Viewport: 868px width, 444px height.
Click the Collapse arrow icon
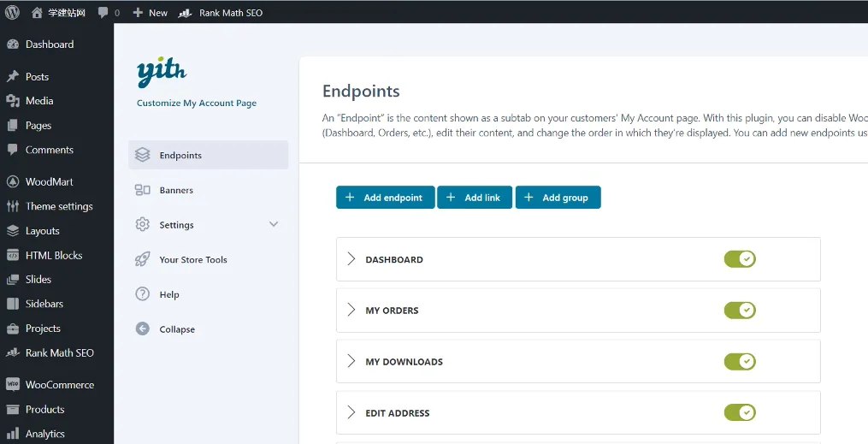[142, 329]
